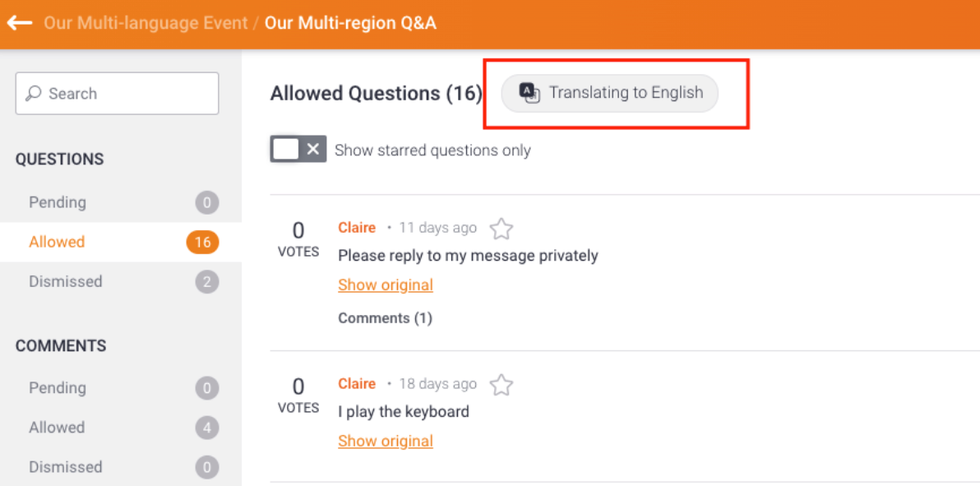The image size is (980, 486).
Task: Open Dismissed questions list
Action: (66, 281)
